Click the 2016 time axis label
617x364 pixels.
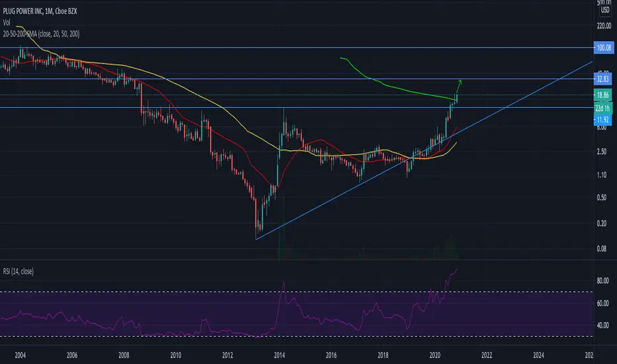331,355
